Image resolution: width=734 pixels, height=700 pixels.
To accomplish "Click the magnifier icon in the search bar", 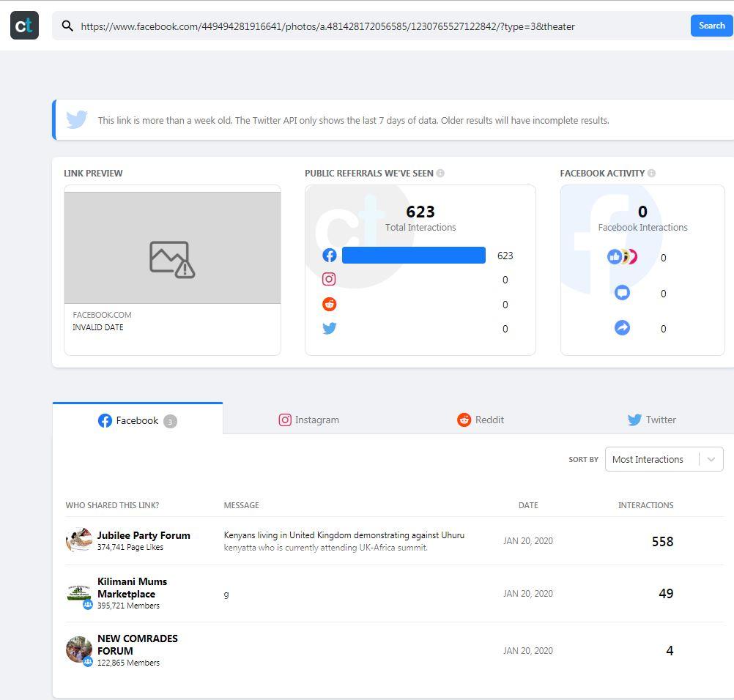I will tap(67, 26).
